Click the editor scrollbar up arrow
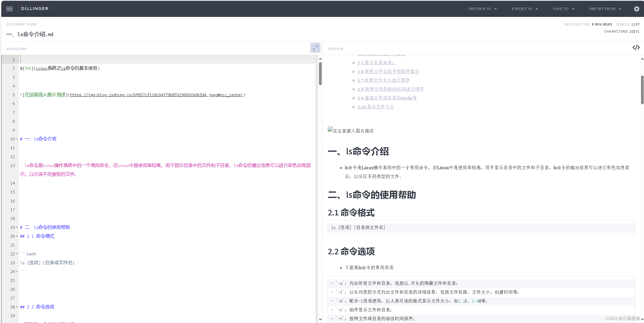 (320, 59)
